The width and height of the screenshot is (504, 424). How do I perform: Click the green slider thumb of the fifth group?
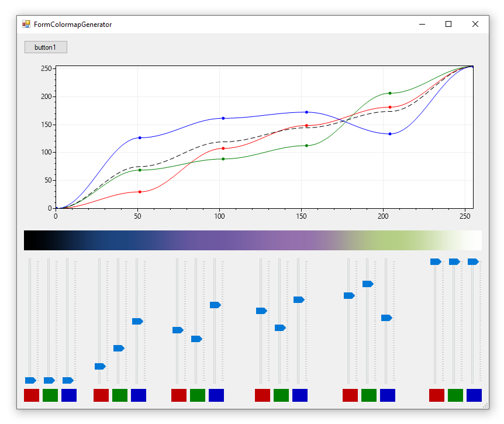(367, 284)
